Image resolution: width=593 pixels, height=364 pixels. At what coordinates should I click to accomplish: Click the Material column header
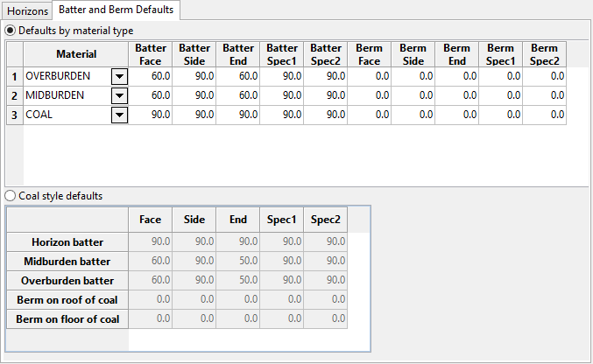(x=76, y=54)
